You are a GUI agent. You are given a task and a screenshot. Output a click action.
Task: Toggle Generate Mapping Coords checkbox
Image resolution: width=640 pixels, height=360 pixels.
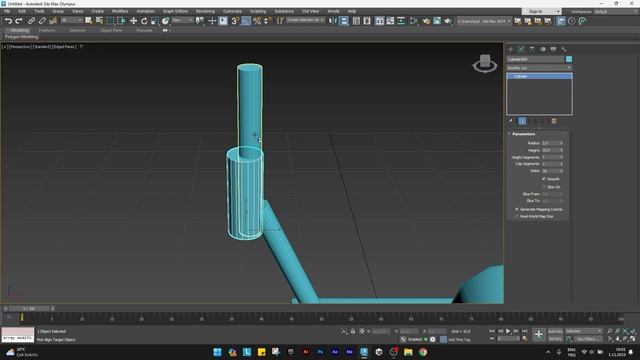(x=517, y=209)
